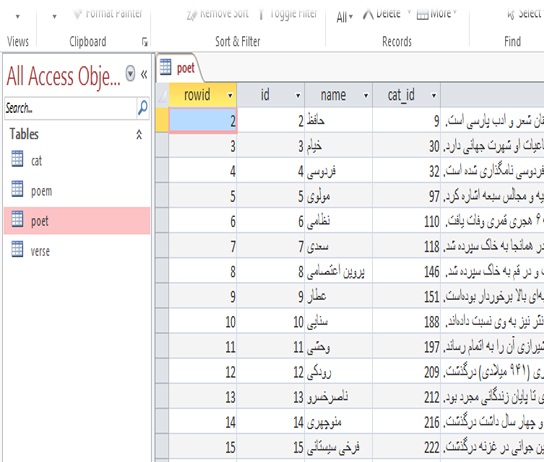Click the cat_id cell 146

coord(407,271)
